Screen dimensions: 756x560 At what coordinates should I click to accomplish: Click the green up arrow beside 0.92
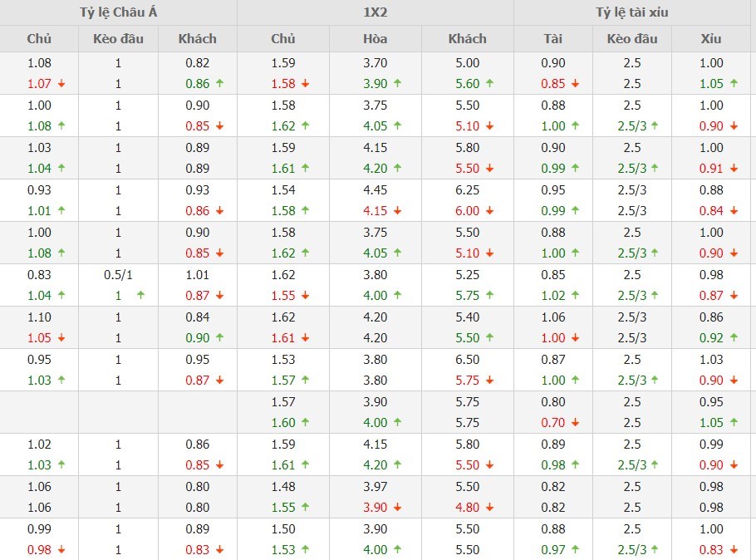click(735, 338)
